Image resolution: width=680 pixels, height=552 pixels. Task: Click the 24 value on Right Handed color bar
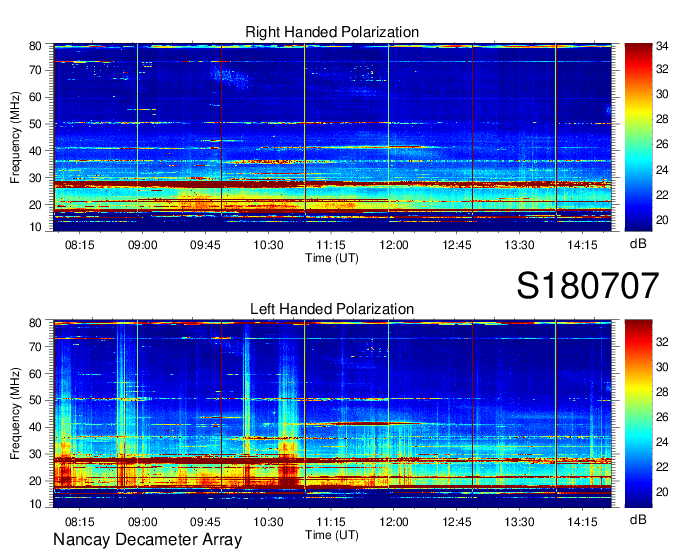(662, 170)
